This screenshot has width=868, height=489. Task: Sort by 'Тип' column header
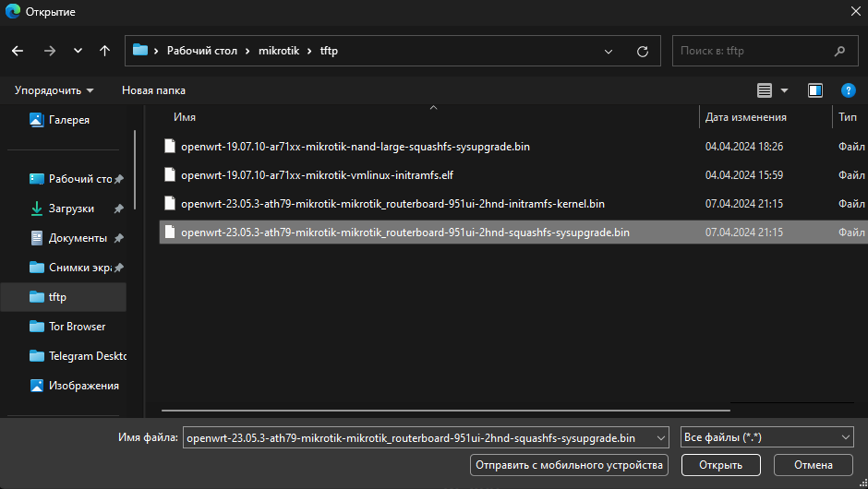point(848,117)
